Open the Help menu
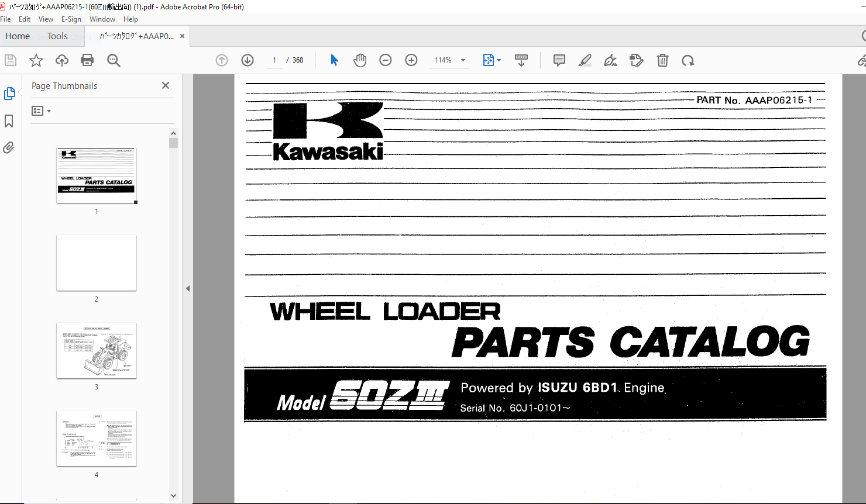Image resolution: width=866 pixels, height=504 pixels. (130, 19)
